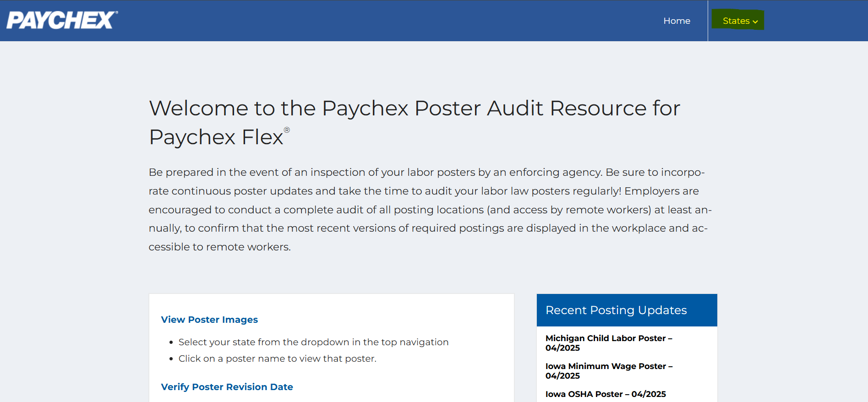The height and width of the screenshot is (402, 868).
Task: Click the 'Paychex Flex' text in the heading
Action: coord(216,137)
